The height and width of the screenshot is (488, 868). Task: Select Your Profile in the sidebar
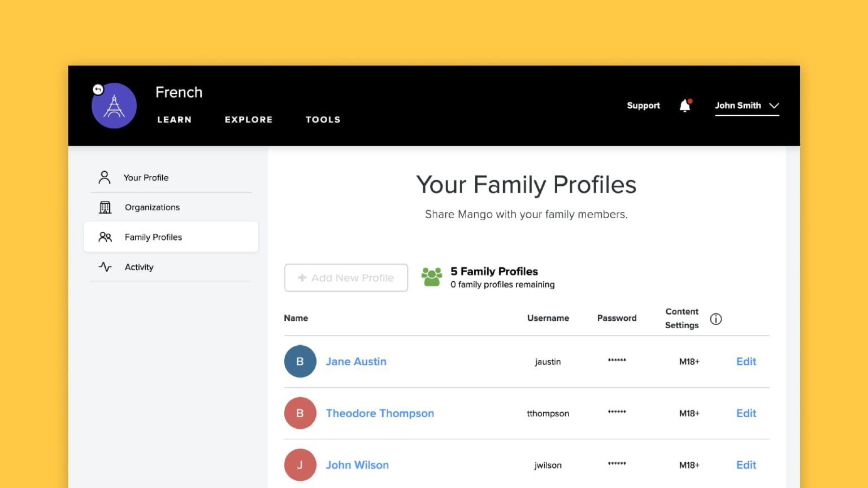[146, 178]
